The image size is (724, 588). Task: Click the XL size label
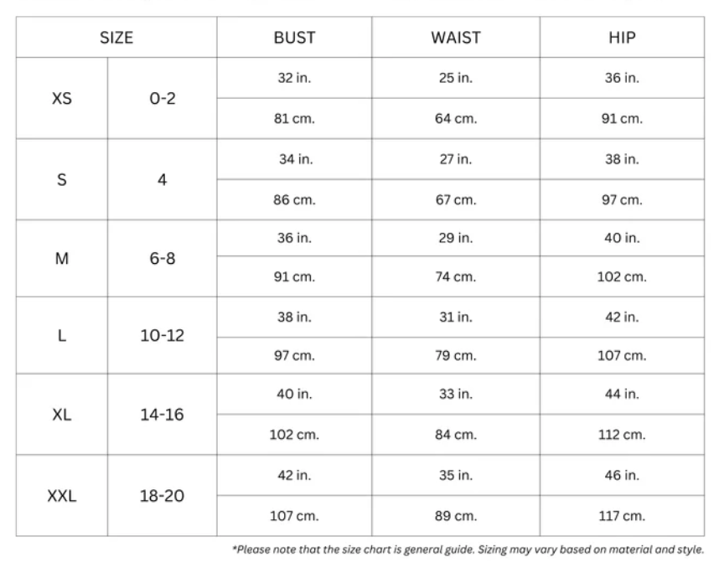[x=62, y=415]
